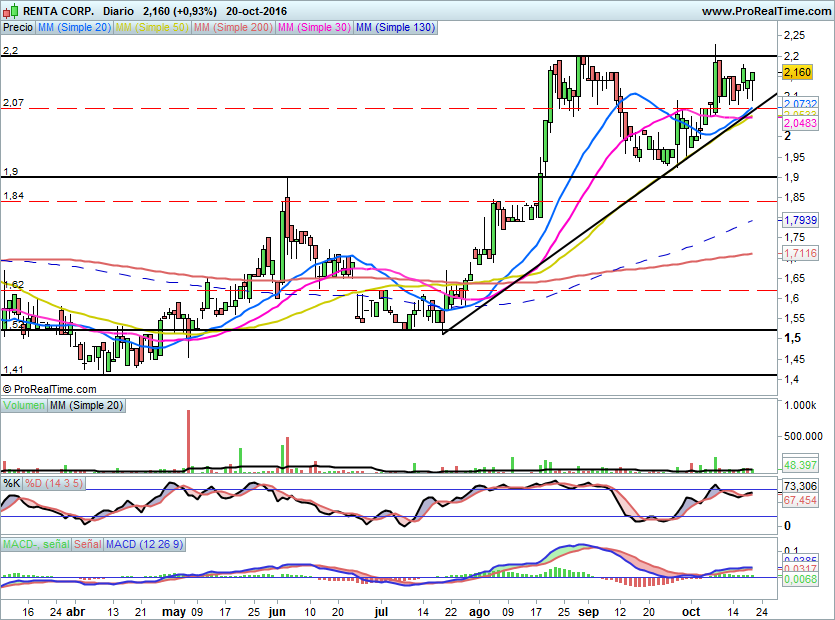Select the 1,7116 moving average value tag
This screenshot has width=835, height=620.
(800, 254)
